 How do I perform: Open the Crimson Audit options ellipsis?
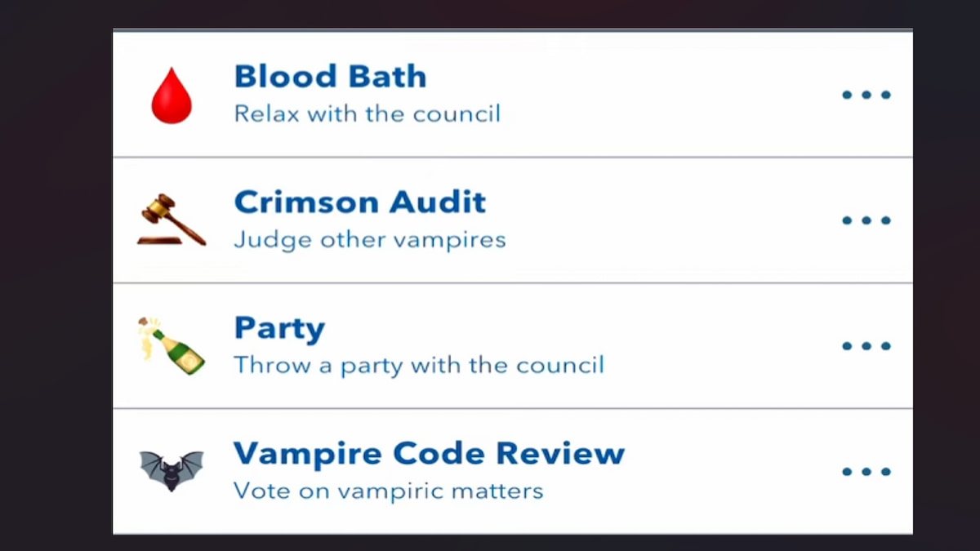pos(866,220)
